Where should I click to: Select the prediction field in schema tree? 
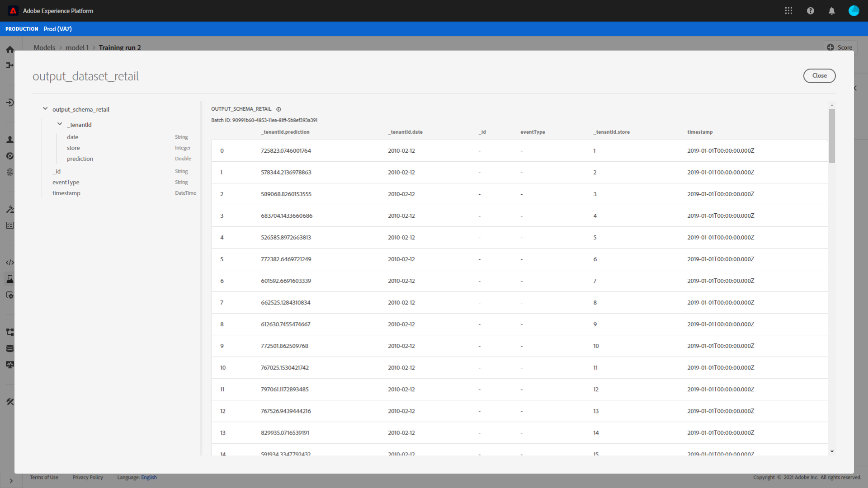pos(80,159)
